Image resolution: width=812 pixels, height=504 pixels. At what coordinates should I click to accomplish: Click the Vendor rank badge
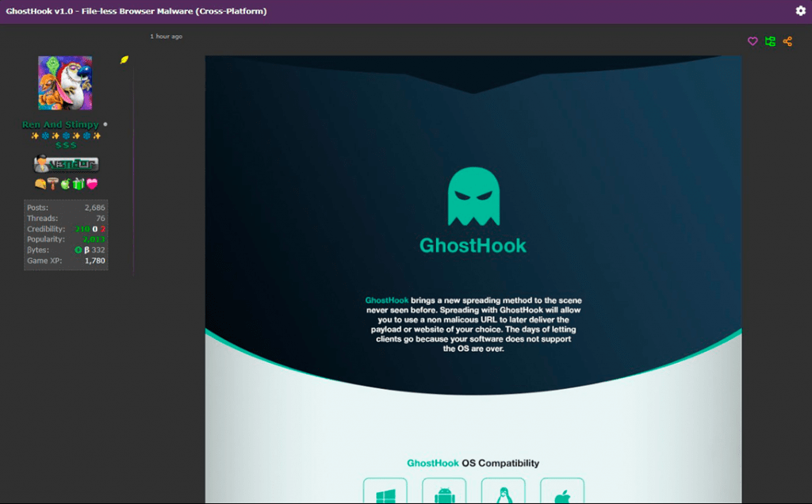(67, 164)
